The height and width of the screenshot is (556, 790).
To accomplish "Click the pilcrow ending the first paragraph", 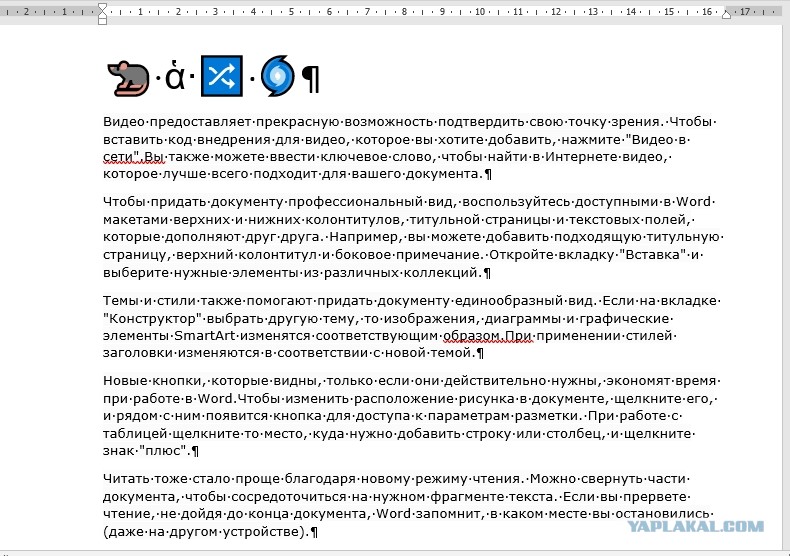I will 487,174.
